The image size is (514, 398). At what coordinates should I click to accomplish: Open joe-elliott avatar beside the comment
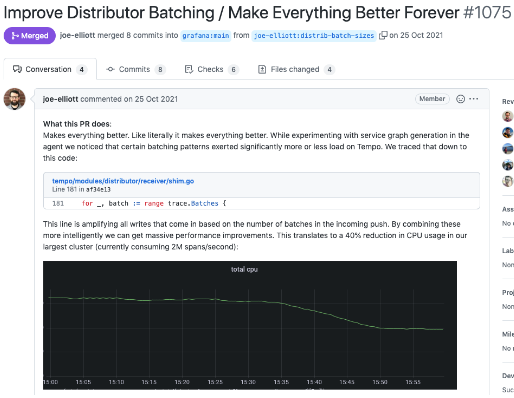tap(14, 99)
